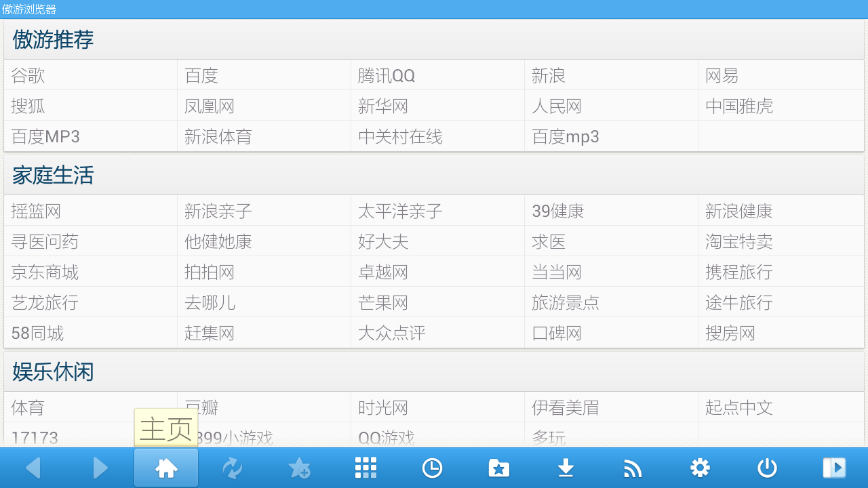Open the 求医 link
Screen dimensions: 868x488
click(549, 241)
